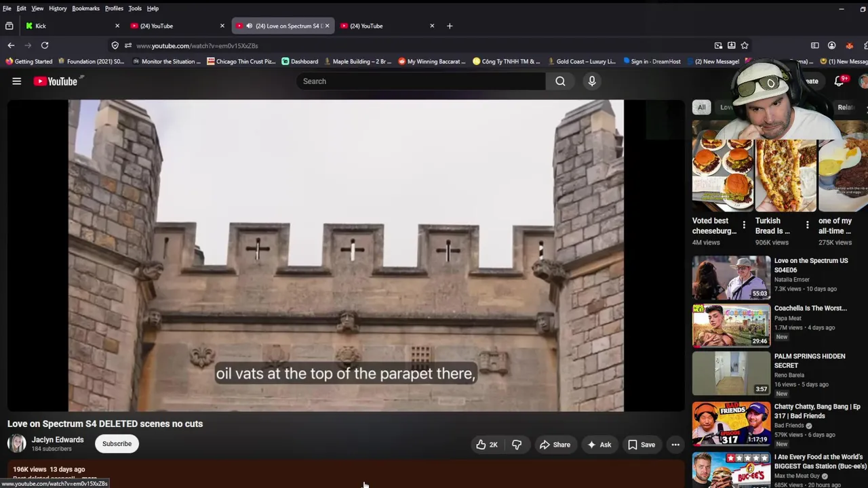Image resolution: width=868 pixels, height=488 pixels.
Task: Open the Sign in - DreamHost bookmark
Action: pyautogui.click(x=652, y=61)
